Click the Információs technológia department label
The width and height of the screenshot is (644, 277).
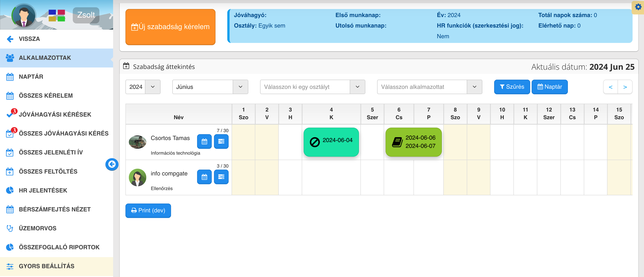(175, 153)
